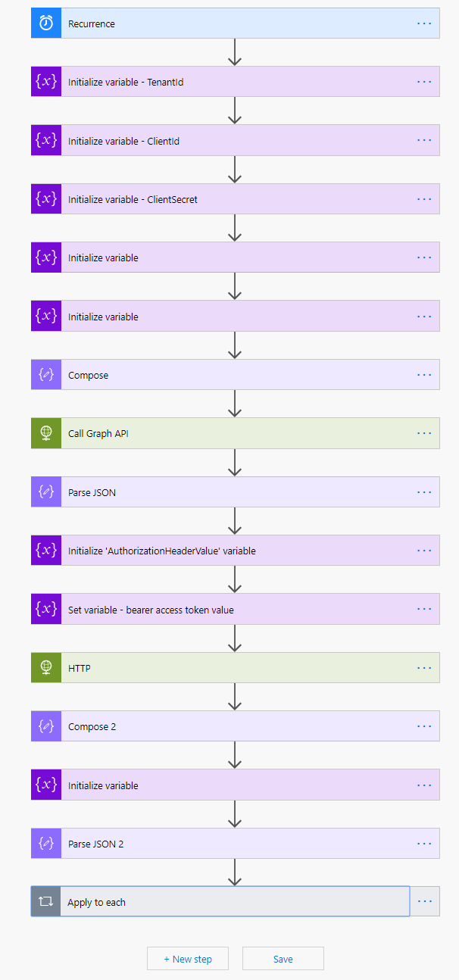
Task: Expand the Parse JSON 2 action
Action: pos(227,843)
